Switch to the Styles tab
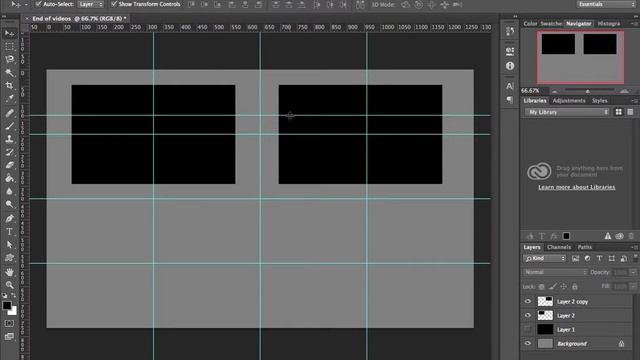This screenshot has height=360, width=640. pyautogui.click(x=600, y=100)
